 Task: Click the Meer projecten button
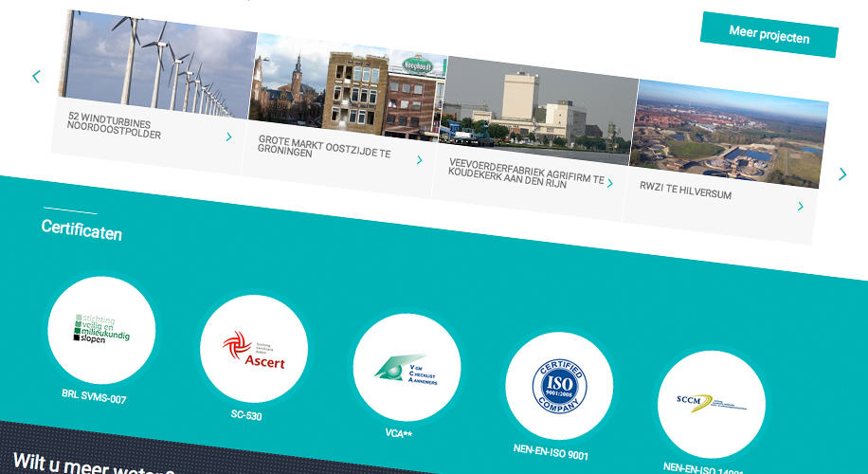[769, 34]
